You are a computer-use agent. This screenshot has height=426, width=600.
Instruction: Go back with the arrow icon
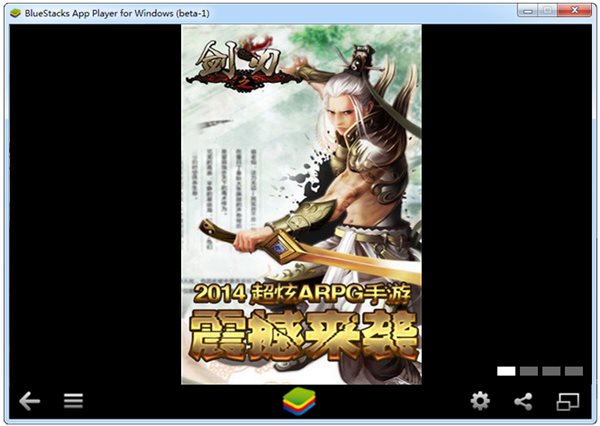(x=29, y=401)
